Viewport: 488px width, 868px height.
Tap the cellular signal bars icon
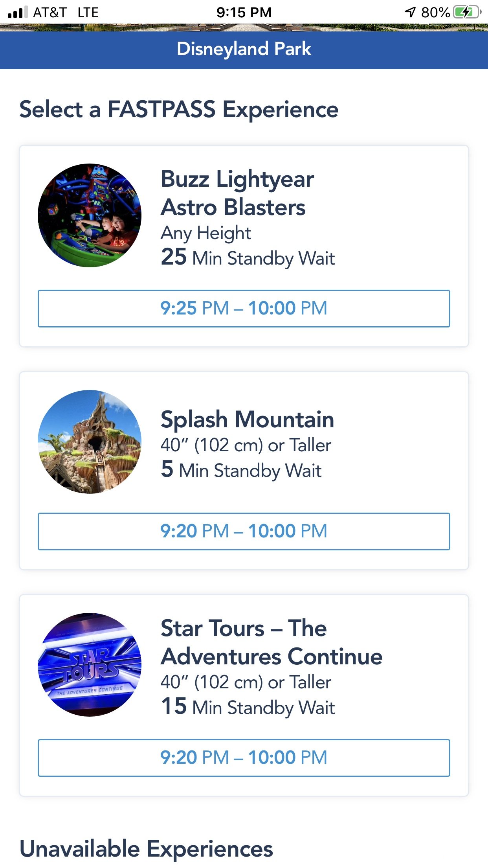pos(18,12)
